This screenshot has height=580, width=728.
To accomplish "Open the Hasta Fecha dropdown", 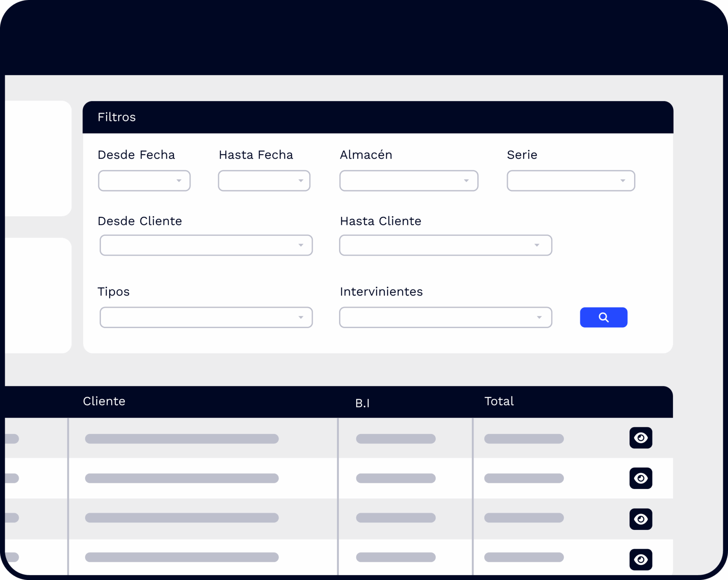I will pyautogui.click(x=264, y=181).
